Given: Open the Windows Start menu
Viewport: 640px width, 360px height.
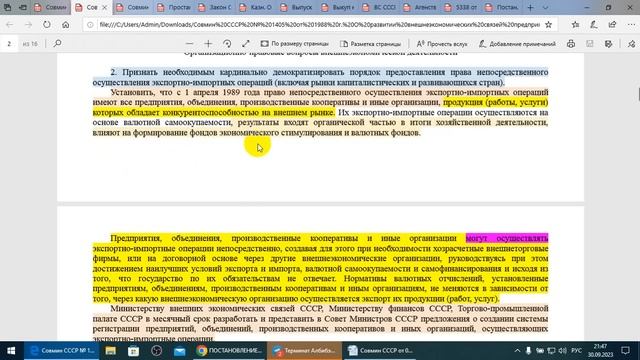Looking at the screenshot, I should coord(11,351).
